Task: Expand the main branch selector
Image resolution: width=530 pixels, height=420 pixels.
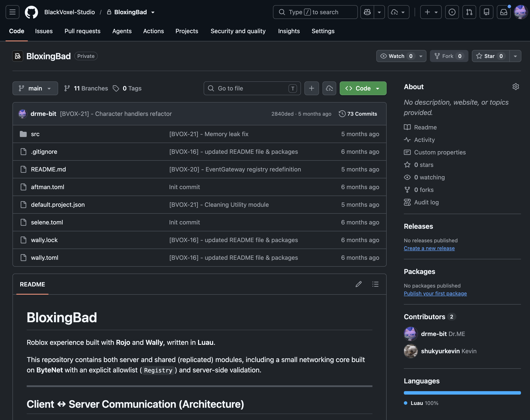Action: point(35,88)
